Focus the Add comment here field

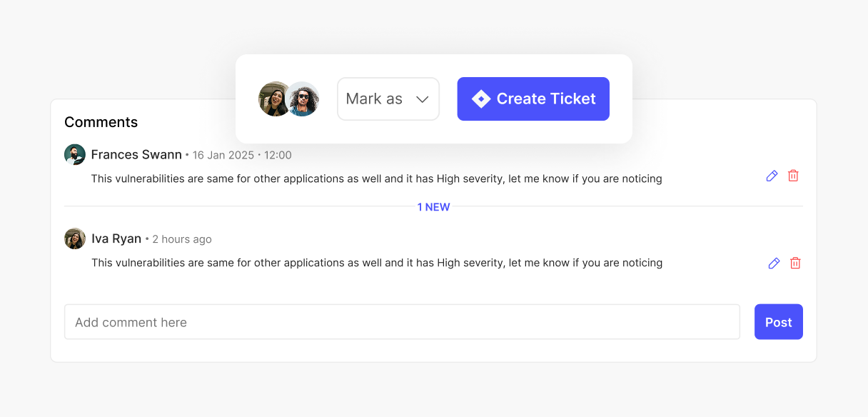click(402, 322)
